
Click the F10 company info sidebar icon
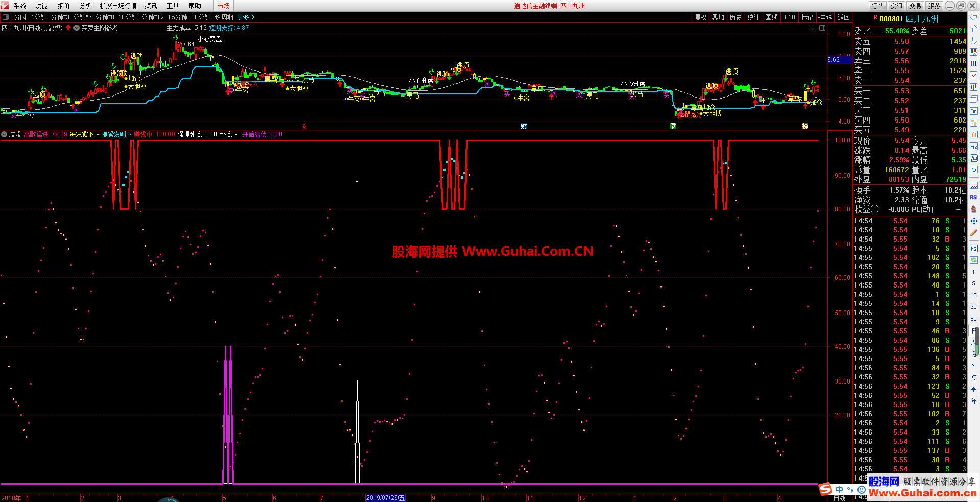[974, 111]
